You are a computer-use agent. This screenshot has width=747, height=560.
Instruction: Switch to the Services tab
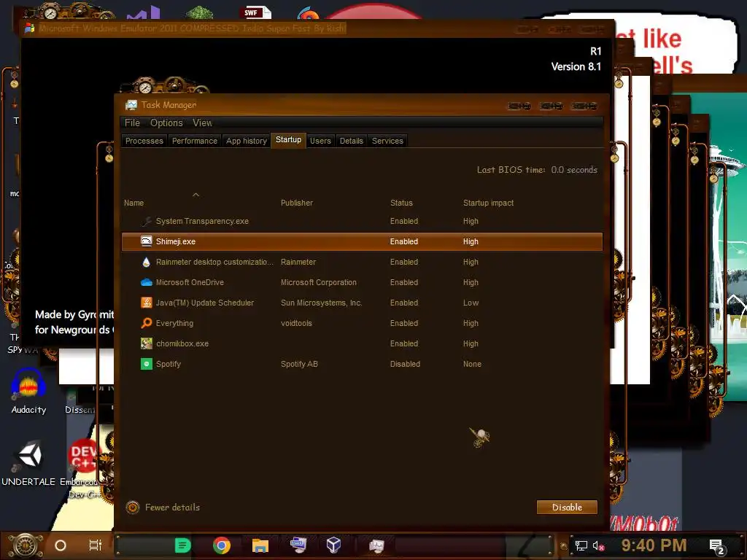387,141
